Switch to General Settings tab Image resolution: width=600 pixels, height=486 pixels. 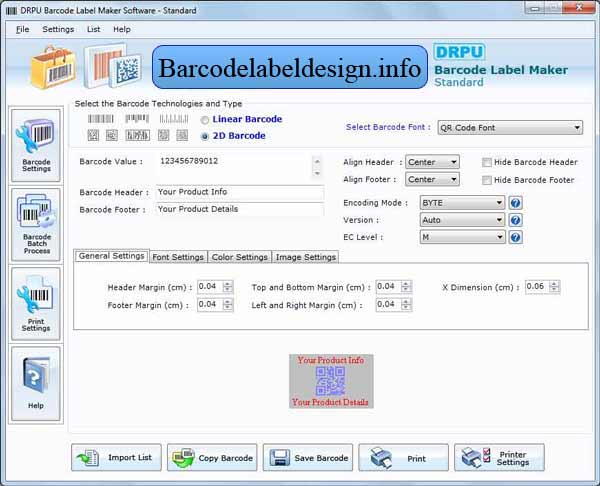(x=111, y=256)
